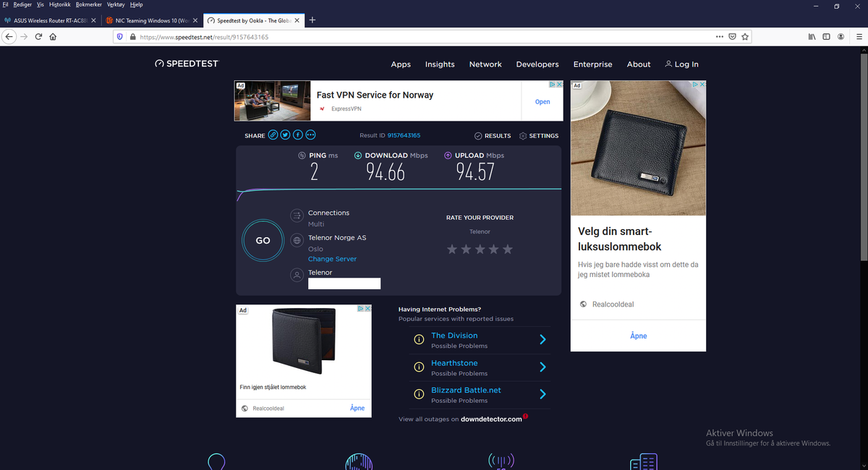Open the Historikk menu
The height and width of the screenshot is (470, 868).
pos(60,4)
